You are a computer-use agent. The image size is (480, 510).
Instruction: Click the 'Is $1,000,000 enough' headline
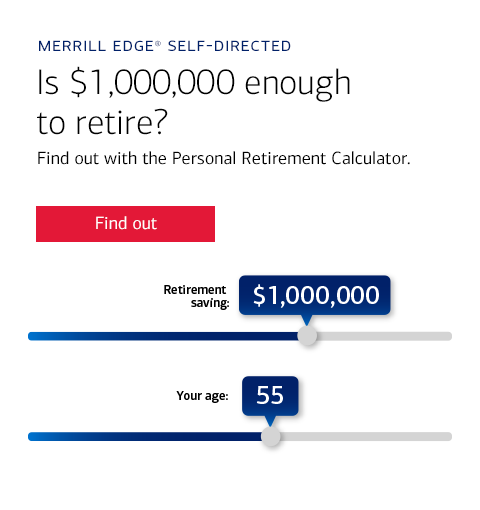tap(194, 83)
